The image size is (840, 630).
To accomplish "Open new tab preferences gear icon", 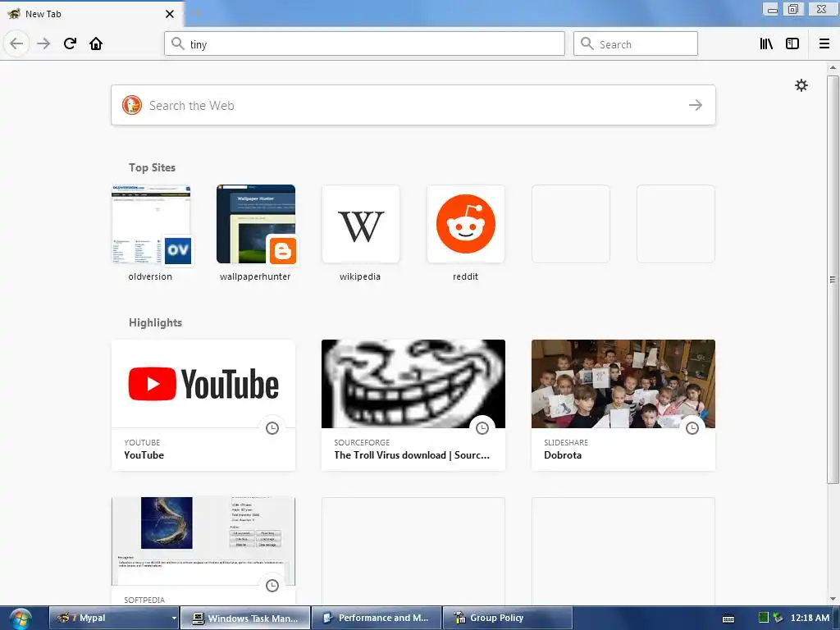I will click(x=801, y=85).
